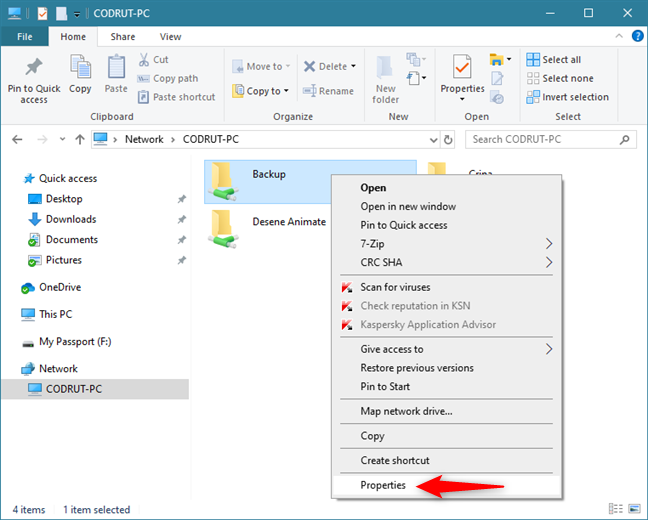Image resolution: width=648 pixels, height=520 pixels.
Task: Click Rename in the Organize group
Action: point(328,91)
